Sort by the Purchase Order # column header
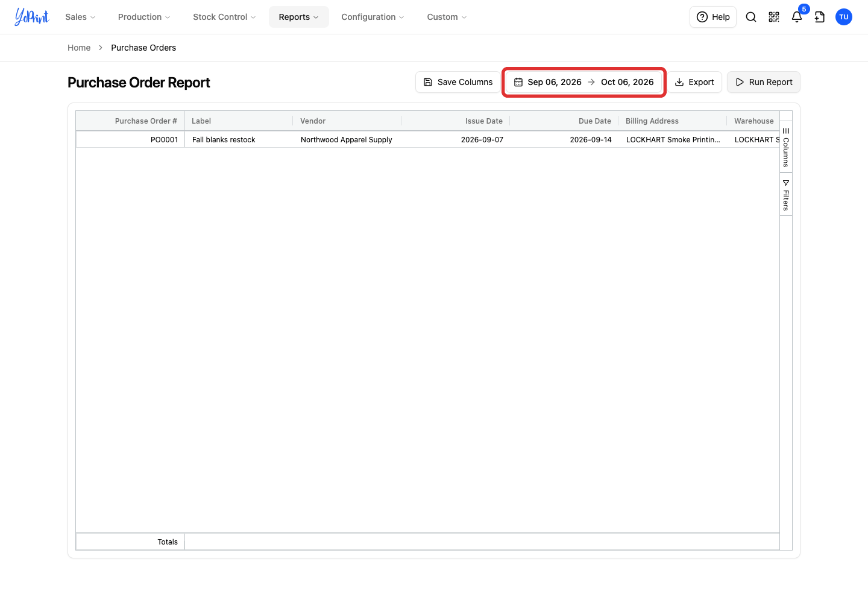The height and width of the screenshot is (603, 868). coord(130,121)
